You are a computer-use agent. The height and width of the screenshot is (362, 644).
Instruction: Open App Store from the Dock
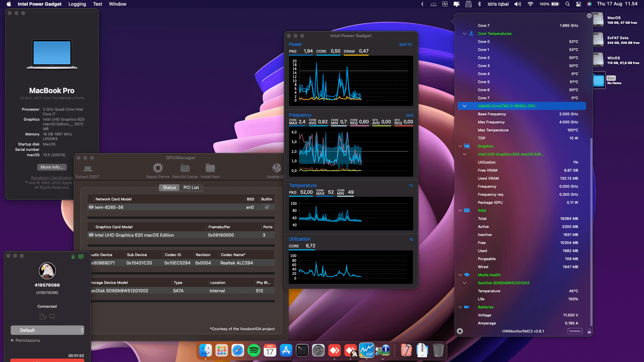pos(286,351)
